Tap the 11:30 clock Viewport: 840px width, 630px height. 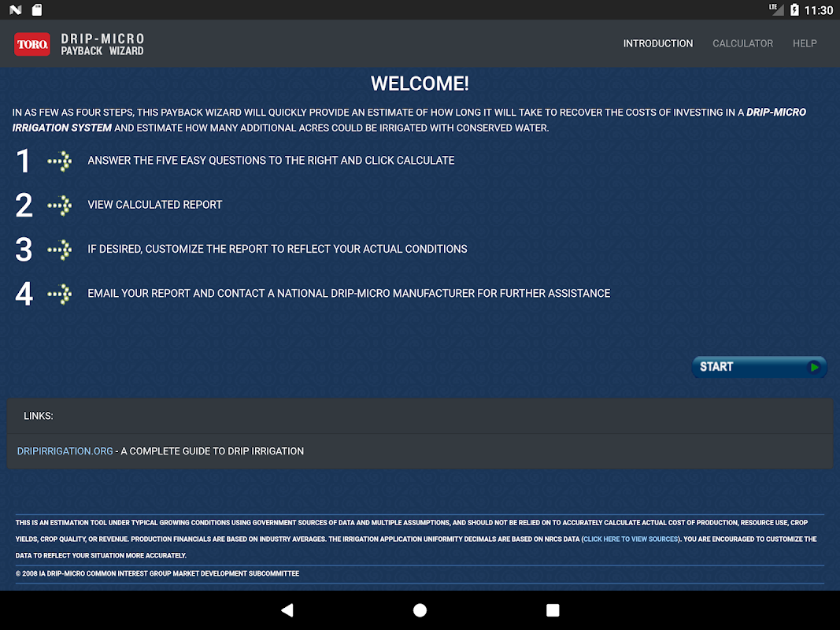[x=819, y=10]
